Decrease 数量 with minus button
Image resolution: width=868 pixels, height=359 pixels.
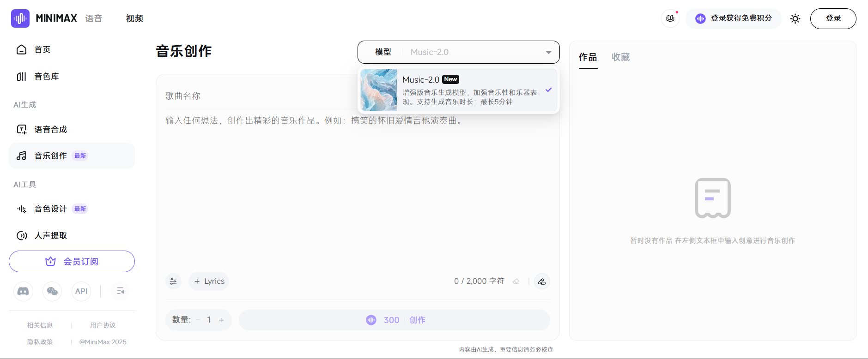click(x=198, y=320)
